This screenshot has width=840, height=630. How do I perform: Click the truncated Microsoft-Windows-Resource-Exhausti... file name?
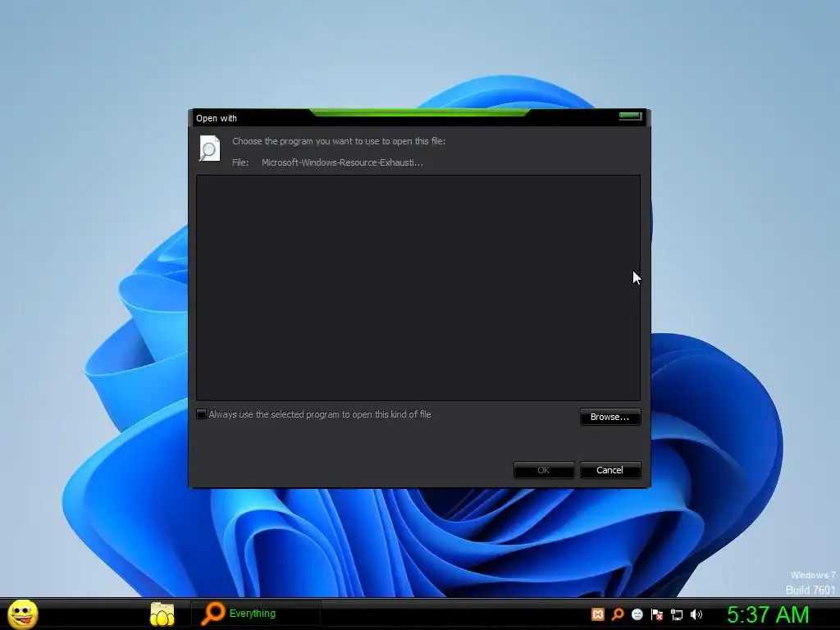click(x=342, y=162)
